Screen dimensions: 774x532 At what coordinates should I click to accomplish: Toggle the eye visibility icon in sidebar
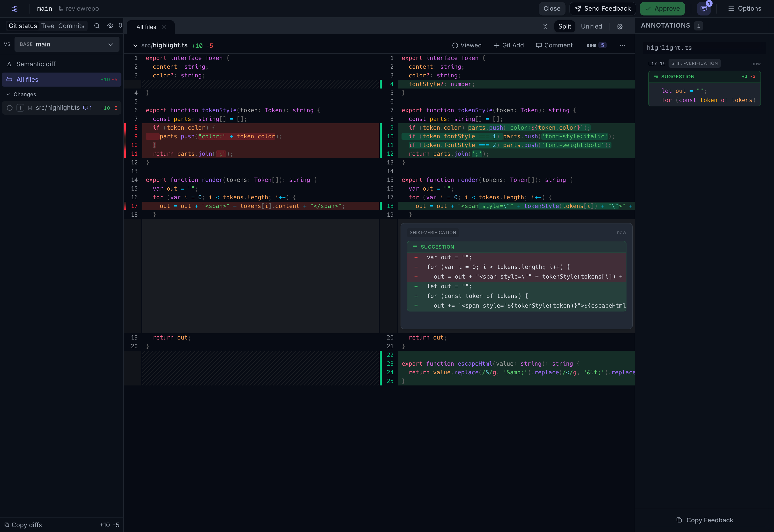110,26
